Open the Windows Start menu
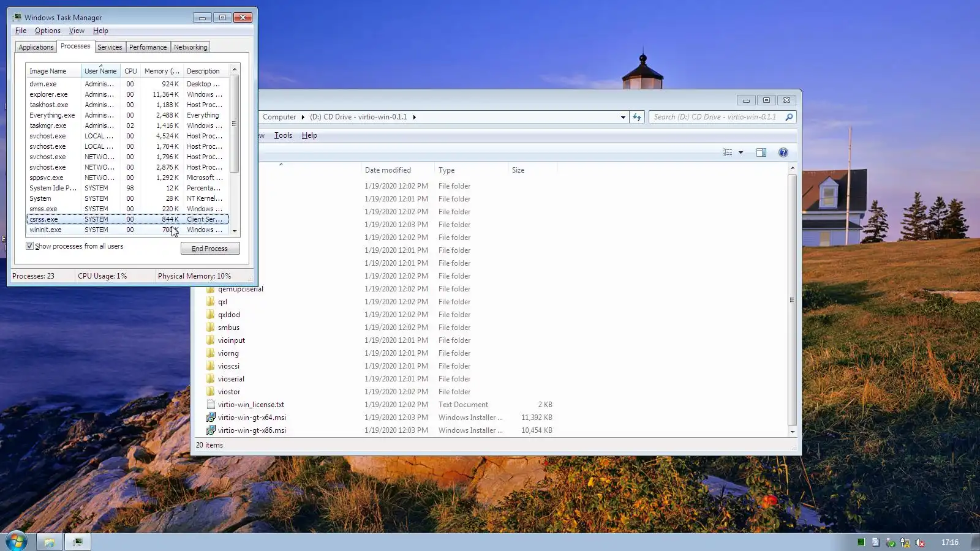Image resolution: width=980 pixels, height=551 pixels. [16, 541]
